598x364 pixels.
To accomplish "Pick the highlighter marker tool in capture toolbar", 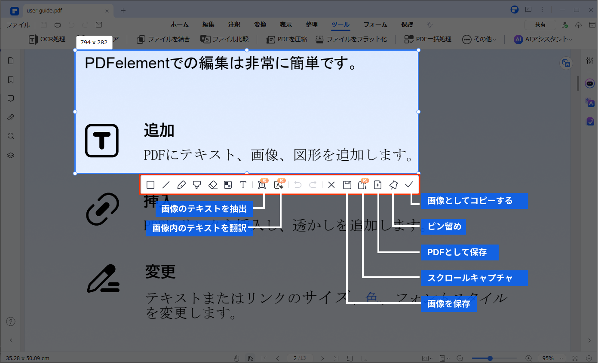I will click(x=197, y=185).
